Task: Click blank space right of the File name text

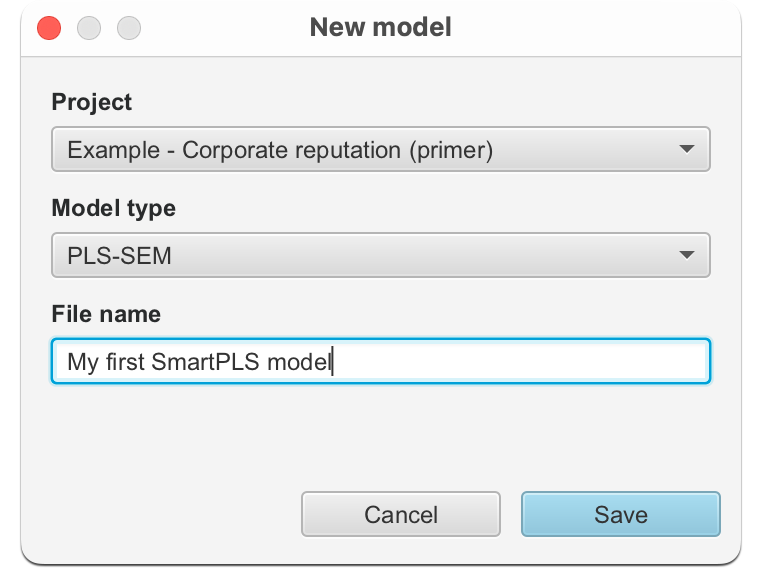Action: (520, 361)
